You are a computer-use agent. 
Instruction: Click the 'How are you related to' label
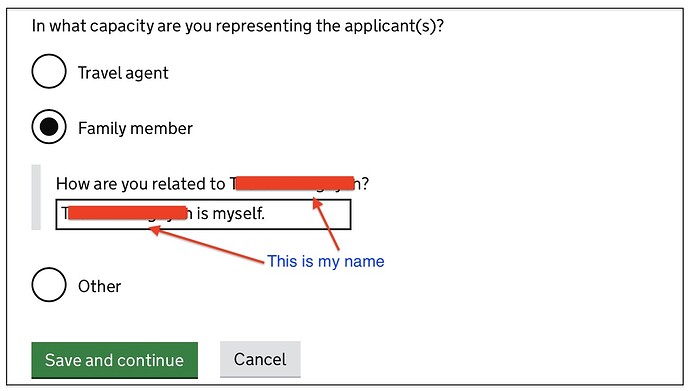tap(140, 184)
